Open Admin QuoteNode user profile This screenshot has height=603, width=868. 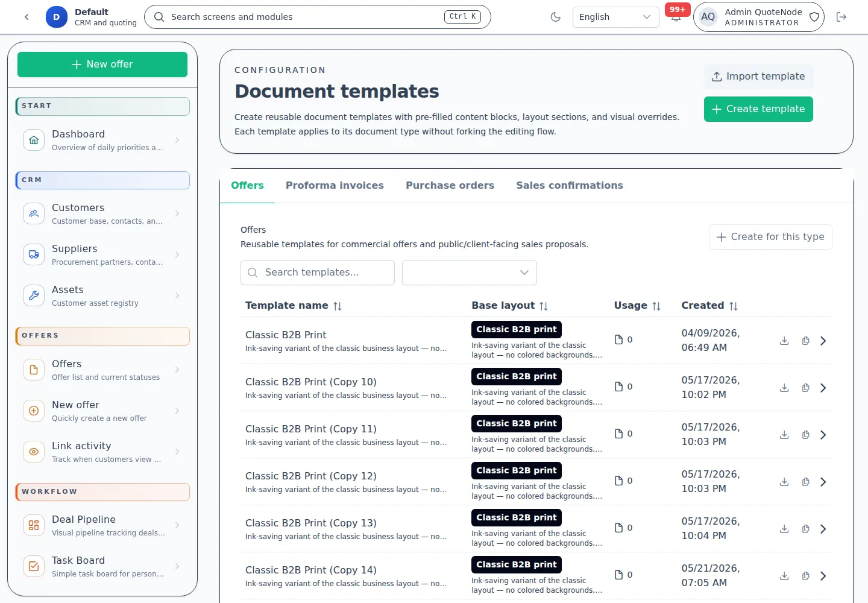pos(758,17)
